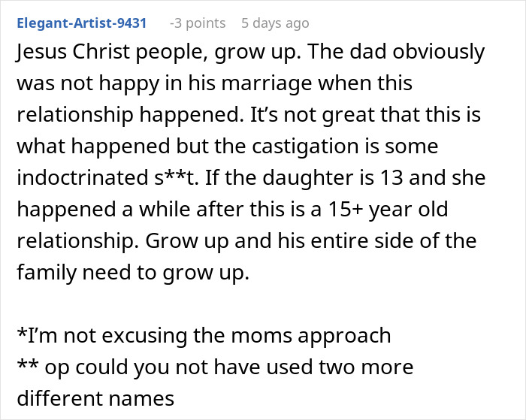Click the phrase 'It's not great that this is'
Image resolution: width=526 pixels, height=420 pixels.
pyautogui.click(x=366, y=115)
